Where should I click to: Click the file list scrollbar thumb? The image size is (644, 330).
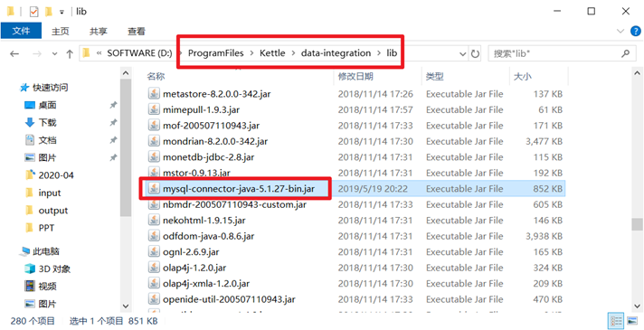[x=637, y=224]
